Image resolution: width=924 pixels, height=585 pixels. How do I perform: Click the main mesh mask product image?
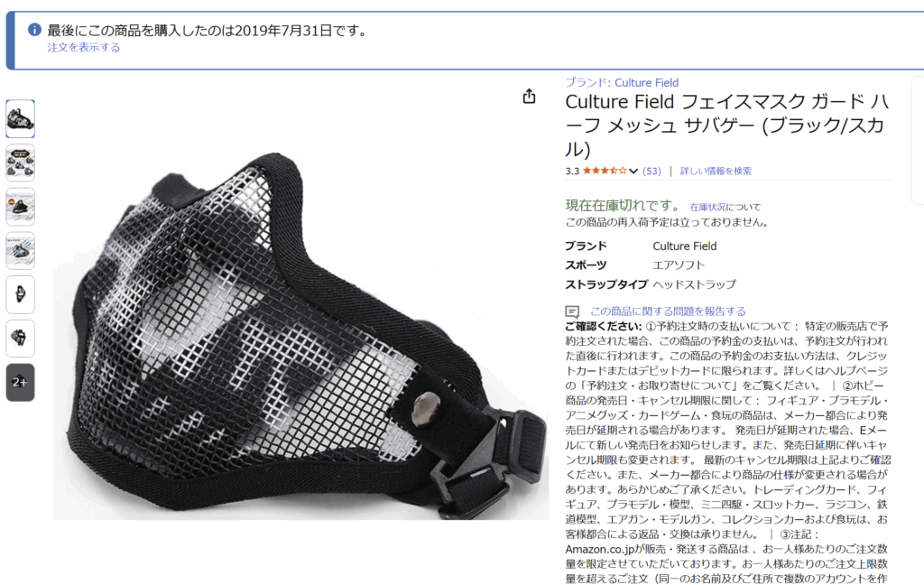[x=301, y=335]
